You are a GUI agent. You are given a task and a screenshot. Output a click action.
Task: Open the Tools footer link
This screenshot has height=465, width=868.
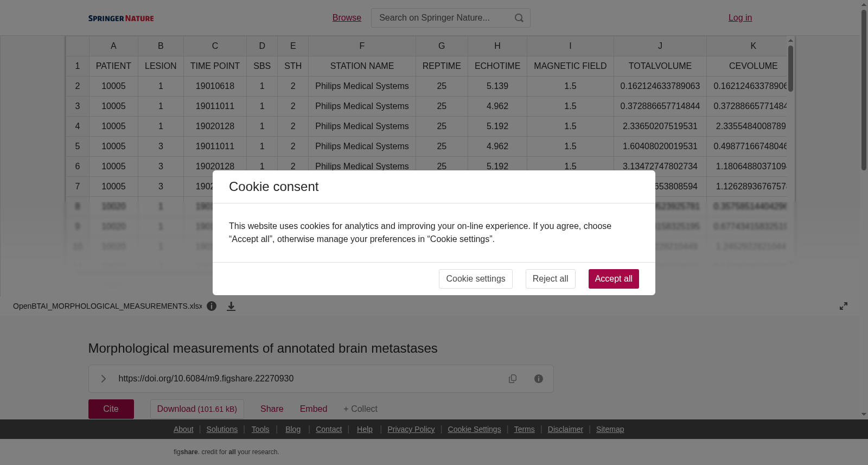[260, 429]
